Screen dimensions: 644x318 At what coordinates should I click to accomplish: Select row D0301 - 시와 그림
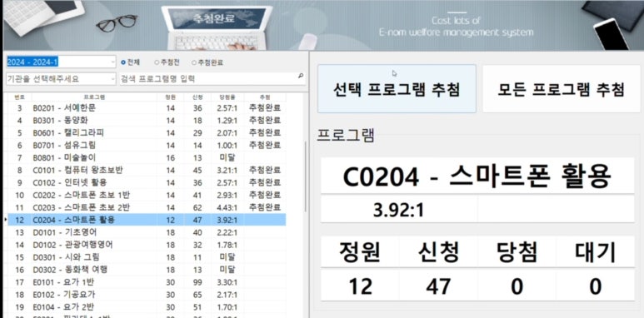tap(147, 257)
